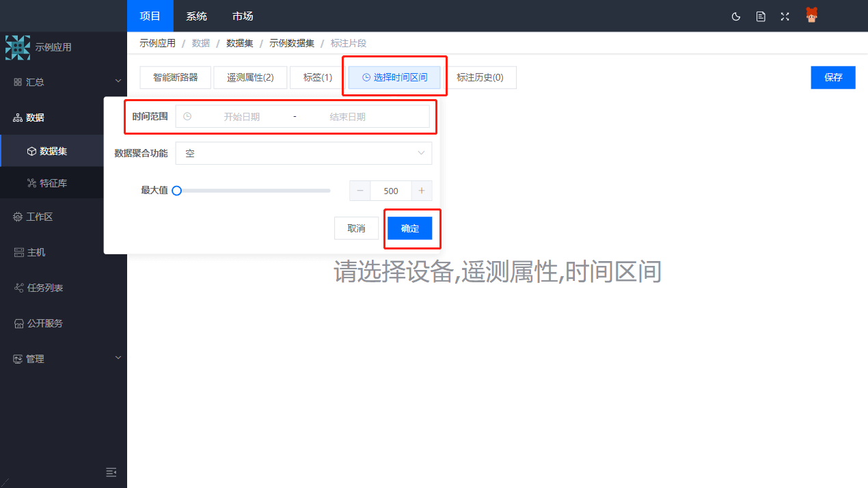
Task: Increase 最大值 with plus button
Action: [422, 191]
